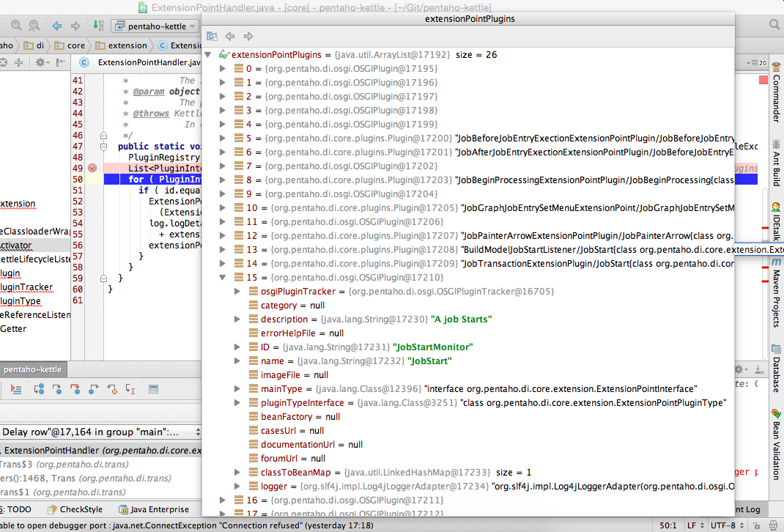Expand element 0 OSGIPlugin@17195

223,68
